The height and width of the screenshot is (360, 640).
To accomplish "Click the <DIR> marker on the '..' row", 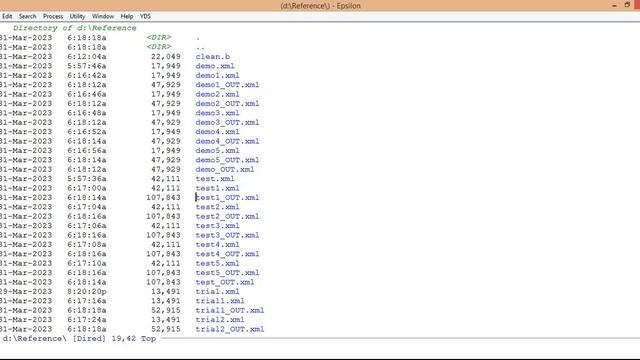I will click(x=159, y=47).
